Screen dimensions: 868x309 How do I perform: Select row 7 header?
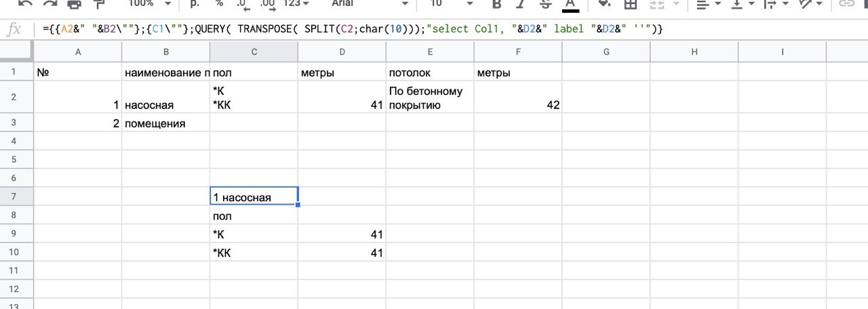tap(16, 197)
